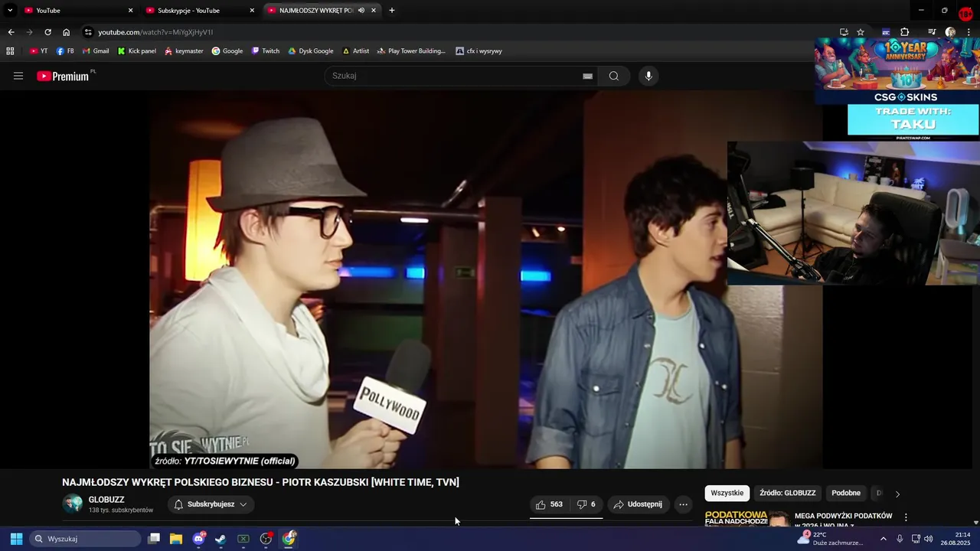Open the Artlist bookmark
Viewport: 980px width, 551px height.
(x=356, y=51)
